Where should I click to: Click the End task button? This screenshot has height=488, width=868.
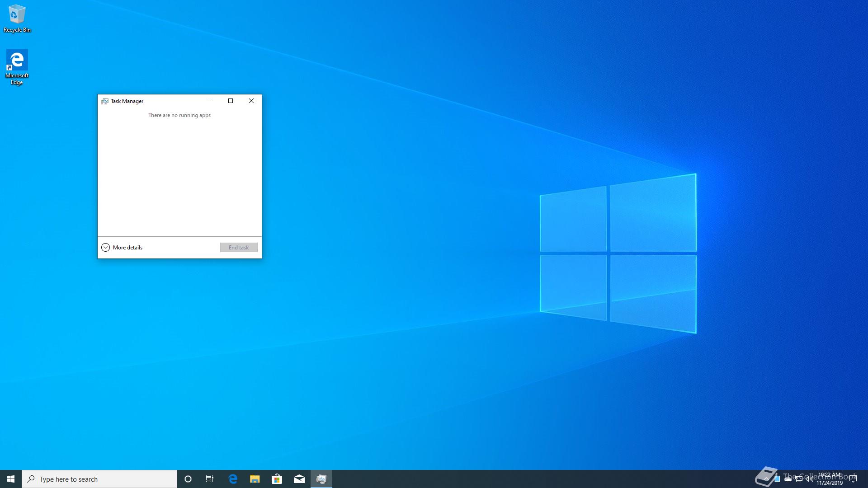[x=239, y=248]
